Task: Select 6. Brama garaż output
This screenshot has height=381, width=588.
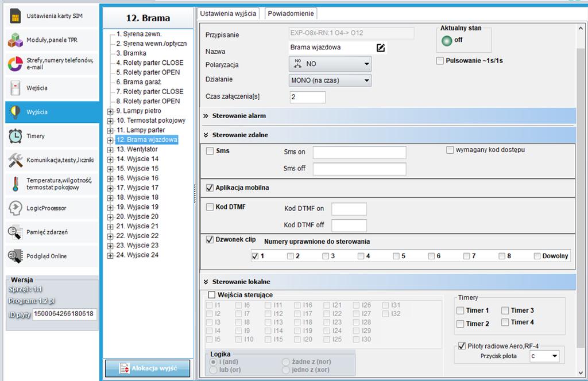Action: pos(138,81)
